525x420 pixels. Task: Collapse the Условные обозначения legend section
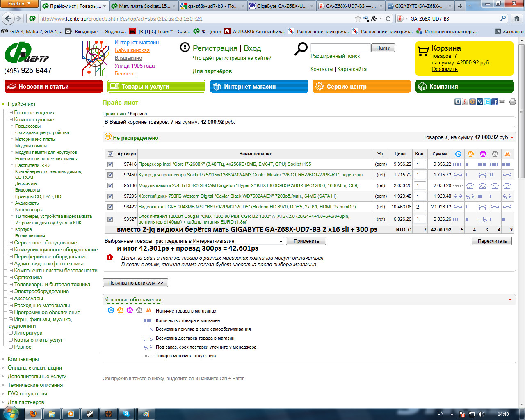point(510,299)
